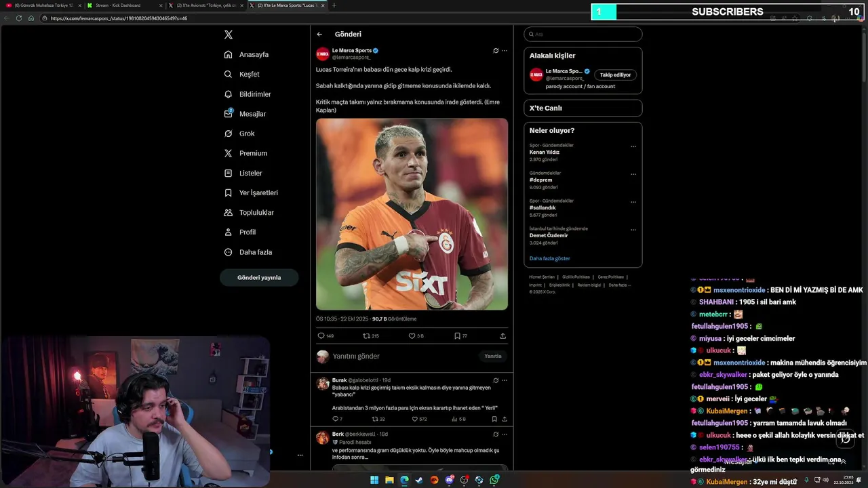Reload the page
The height and width of the screenshot is (488, 868).
(x=19, y=18)
